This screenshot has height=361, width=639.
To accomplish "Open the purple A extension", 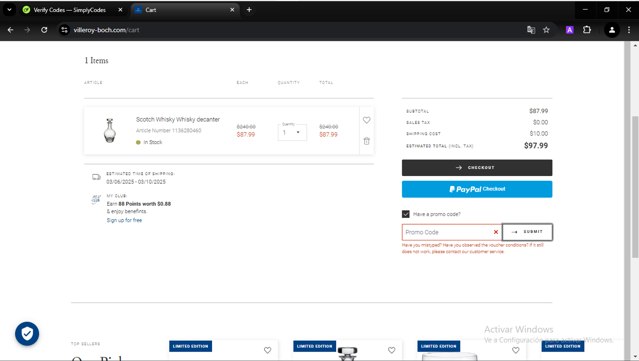I will (x=570, y=30).
